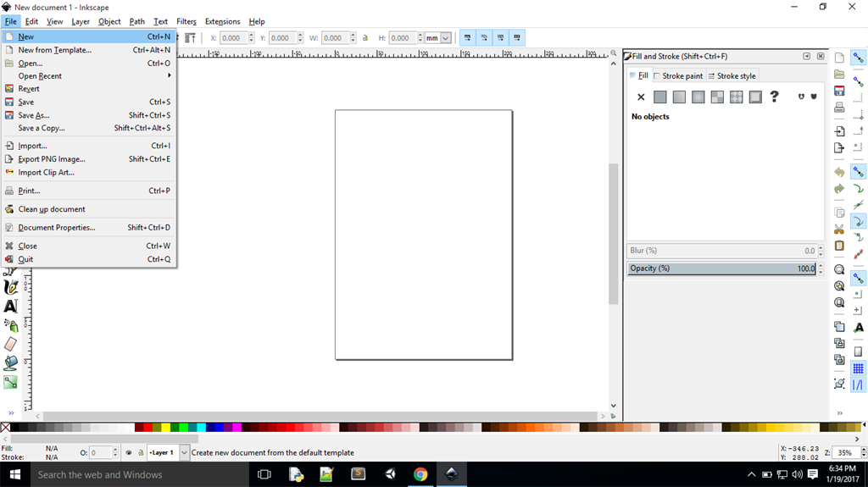The height and width of the screenshot is (487, 868).
Task: Toggle Layer 1 visibility eye icon
Action: 130,453
